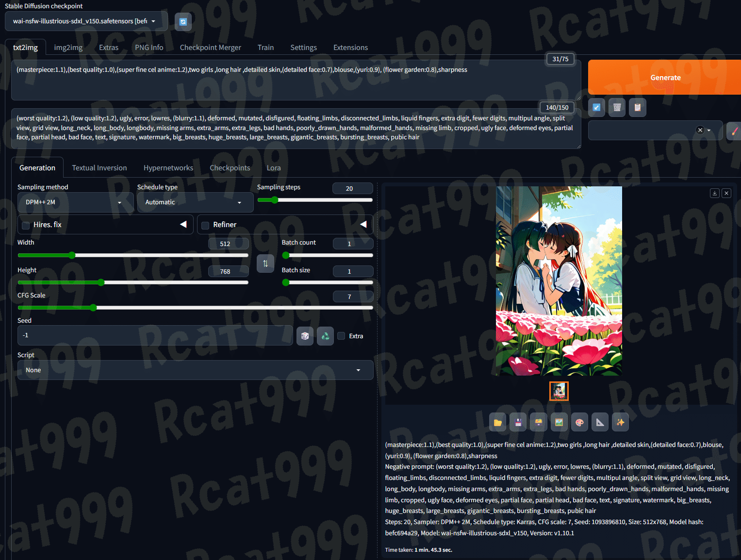
Task: Go to the Checkpoint Merger tab
Action: tap(211, 48)
